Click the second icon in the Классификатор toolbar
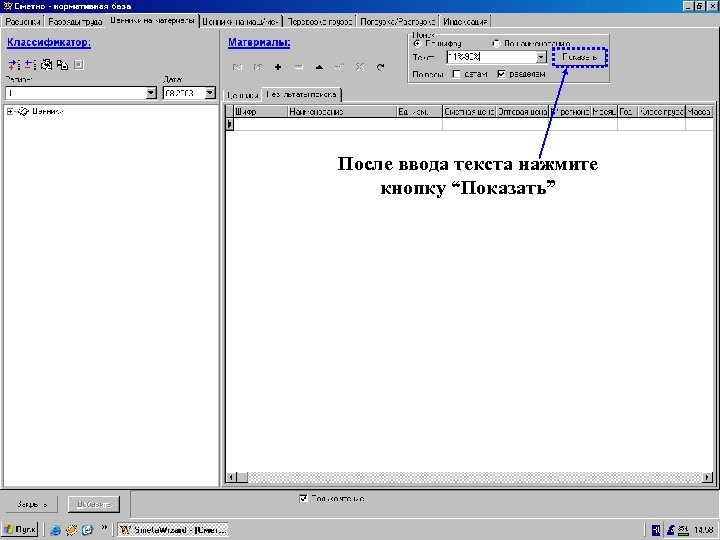The height and width of the screenshot is (540, 720). pos(30,65)
